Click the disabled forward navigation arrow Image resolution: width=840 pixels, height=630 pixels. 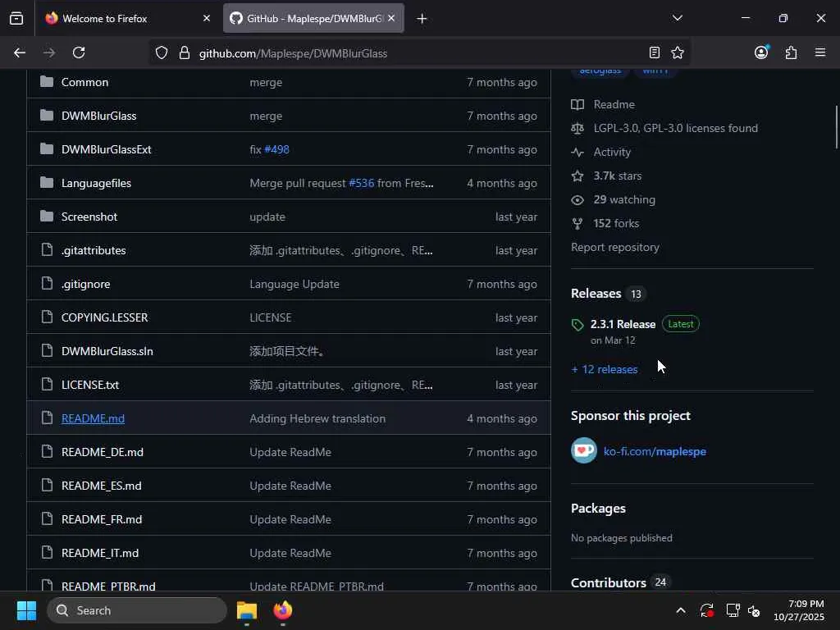[x=48, y=52]
